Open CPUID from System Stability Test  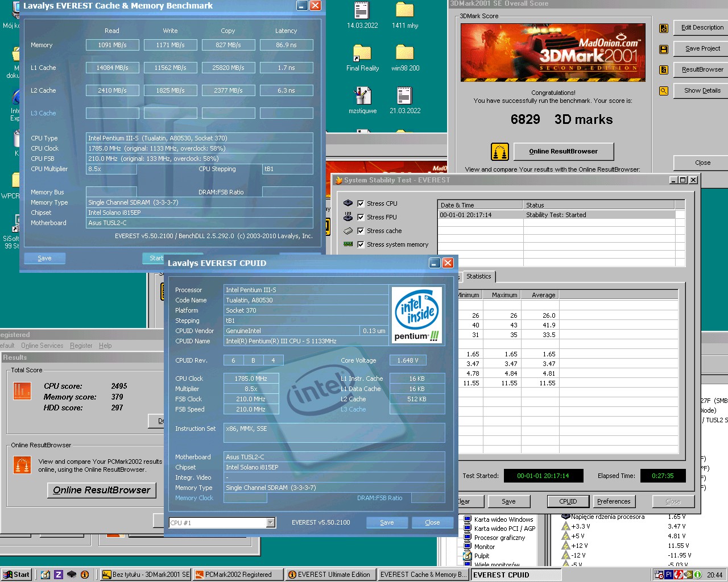568,501
